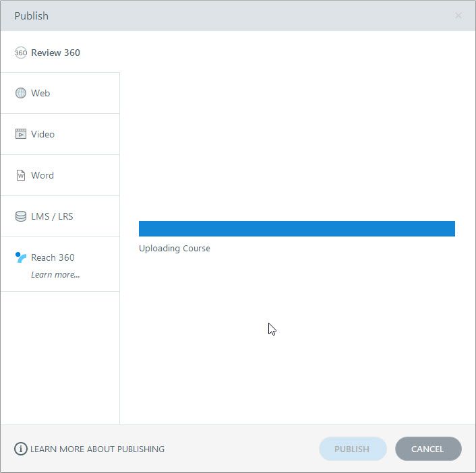Click the Web globe icon
The image size is (476, 473).
coord(21,93)
